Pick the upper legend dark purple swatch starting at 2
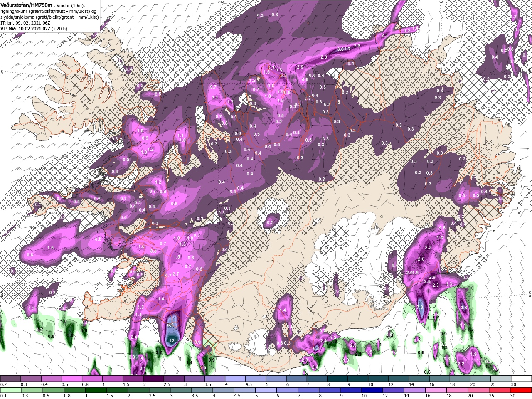 coord(153,379)
